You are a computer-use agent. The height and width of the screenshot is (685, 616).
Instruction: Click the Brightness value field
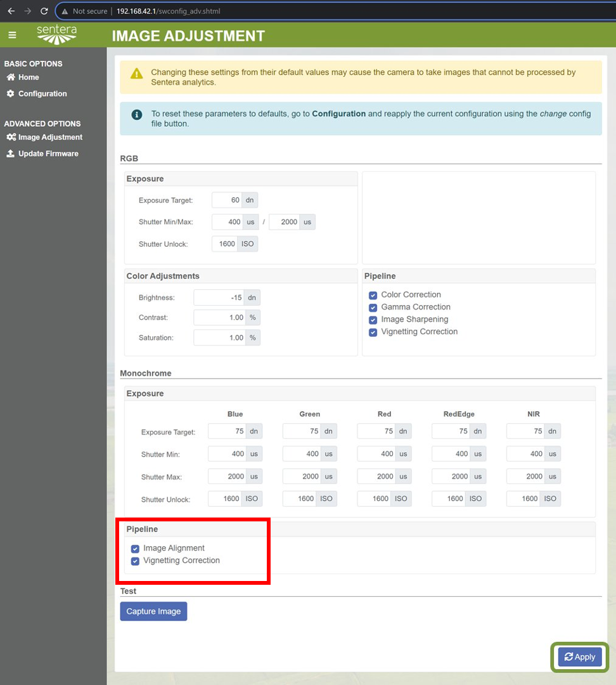point(219,297)
